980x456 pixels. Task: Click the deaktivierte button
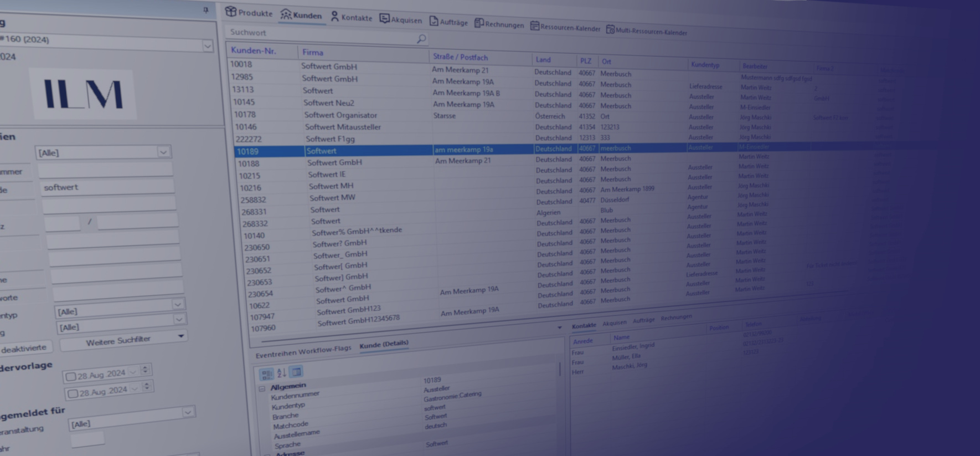[x=24, y=349]
